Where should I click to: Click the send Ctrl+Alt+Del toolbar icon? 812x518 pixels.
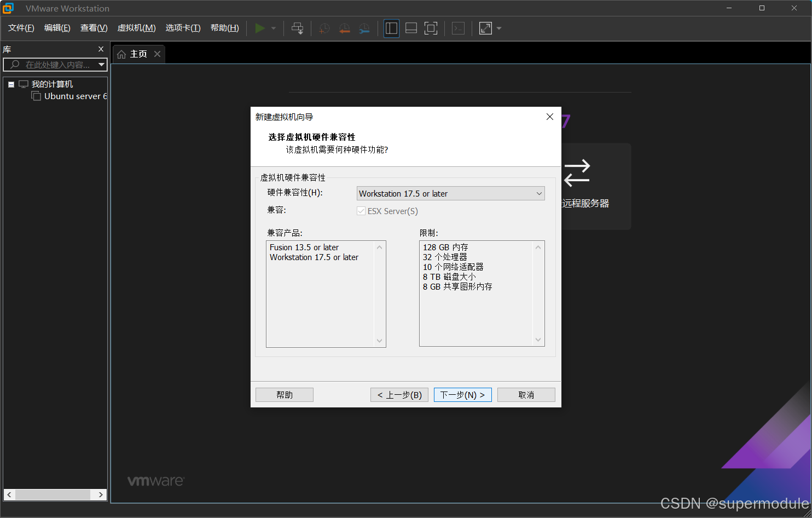pyautogui.click(x=297, y=28)
